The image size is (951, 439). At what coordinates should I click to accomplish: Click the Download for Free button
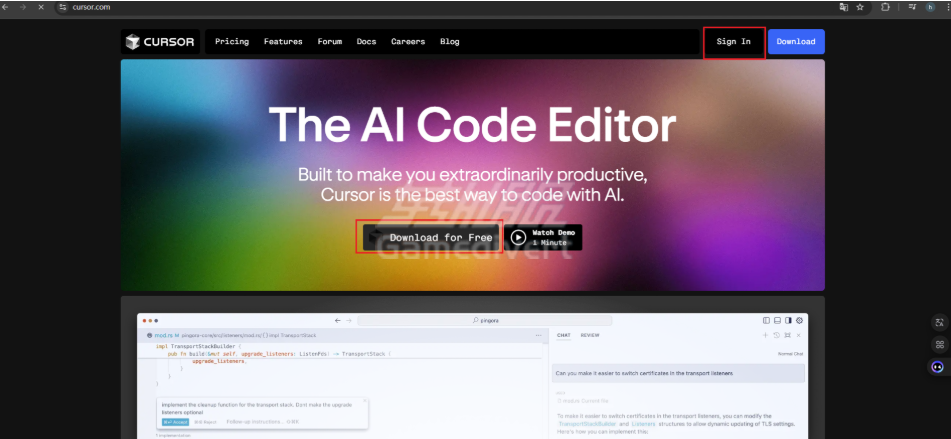tap(430, 238)
